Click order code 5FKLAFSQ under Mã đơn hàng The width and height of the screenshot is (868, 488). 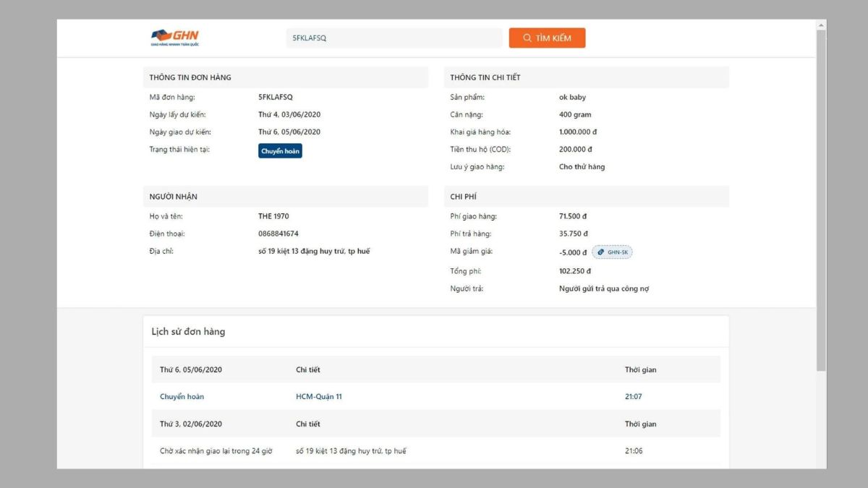coord(276,97)
